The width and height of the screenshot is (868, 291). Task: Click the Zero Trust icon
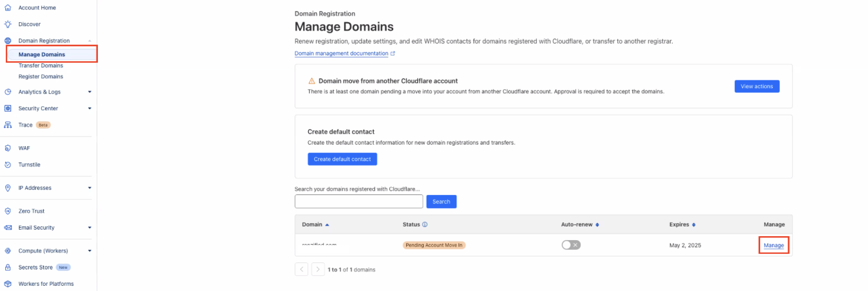(8, 211)
